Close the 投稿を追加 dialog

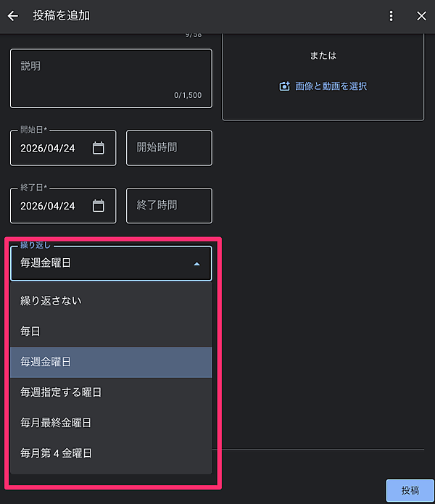click(421, 16)
